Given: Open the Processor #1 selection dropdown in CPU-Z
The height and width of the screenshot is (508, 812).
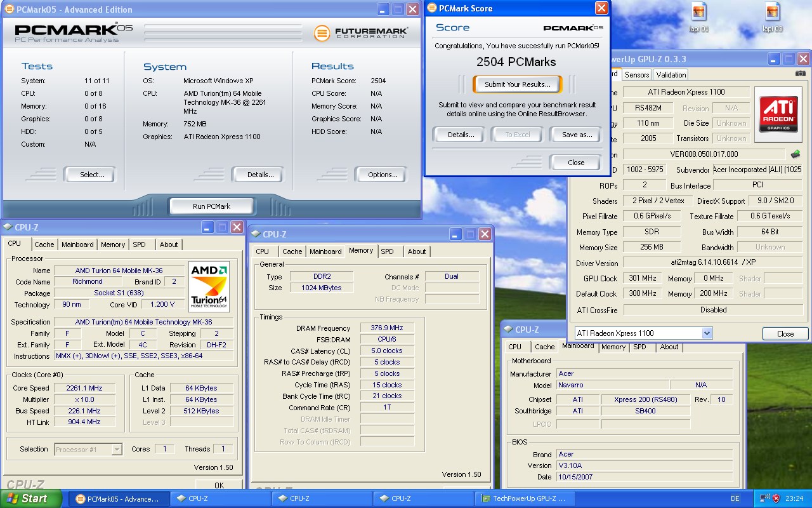Looking at the screenshot, I should point(117,450).
